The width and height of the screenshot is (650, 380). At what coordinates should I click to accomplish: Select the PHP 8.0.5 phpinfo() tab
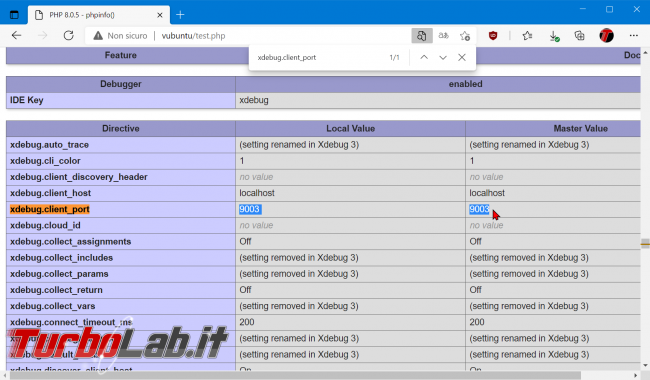coord(99,15)
